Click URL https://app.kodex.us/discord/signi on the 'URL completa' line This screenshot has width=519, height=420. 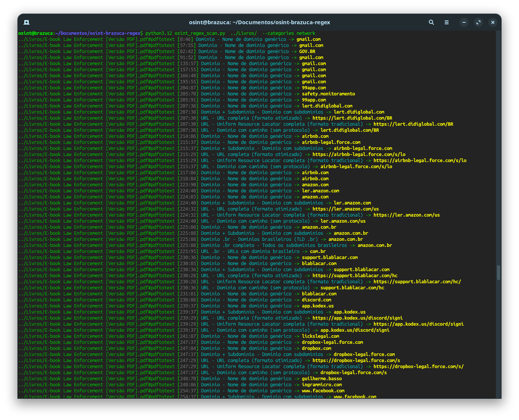tap(358, 318)
